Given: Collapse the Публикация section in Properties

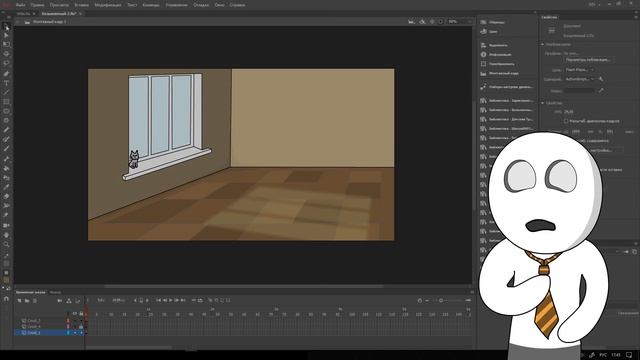Looking at the screenshot, I should click(x=543, y=44).
